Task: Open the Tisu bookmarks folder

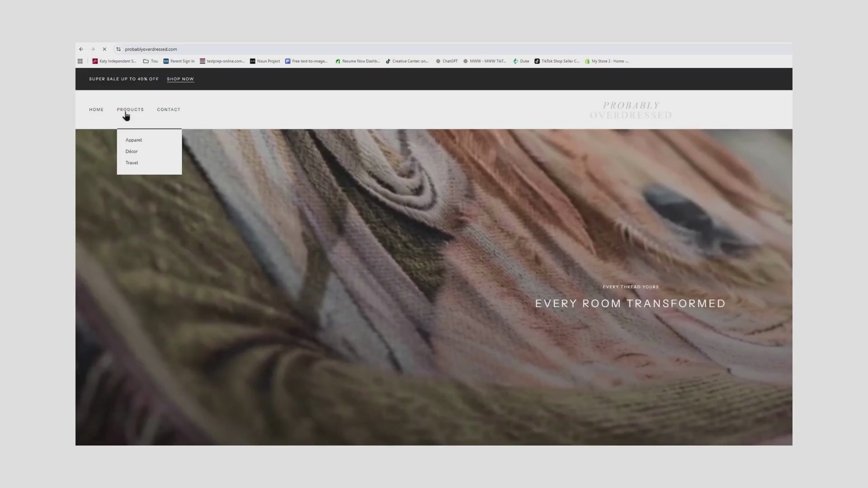Action: pyautogui.click(x=151, y=61)
